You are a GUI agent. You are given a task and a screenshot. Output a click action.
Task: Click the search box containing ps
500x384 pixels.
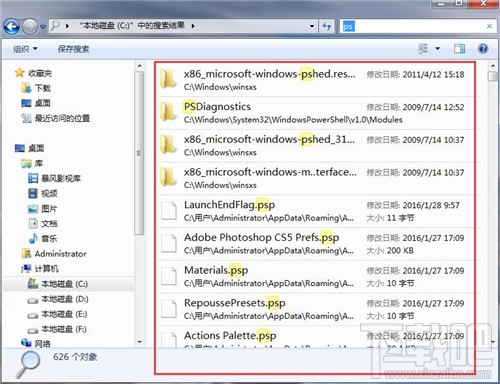point(417,26)
